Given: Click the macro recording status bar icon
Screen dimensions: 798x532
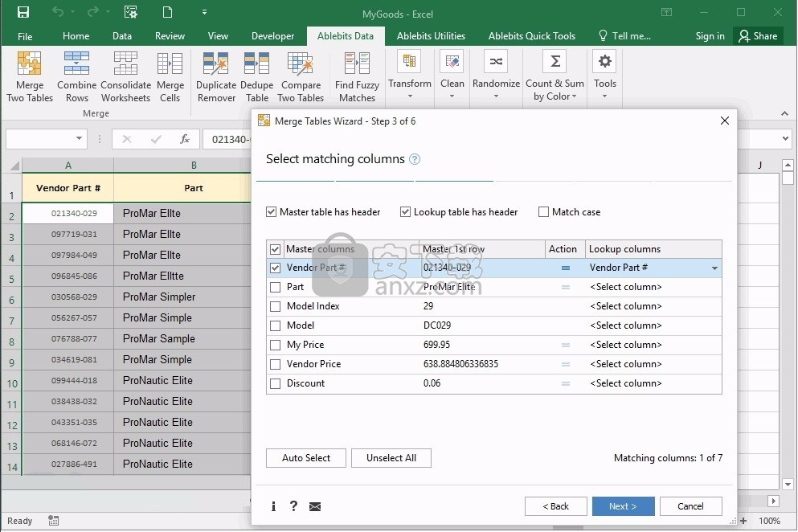Looking at the screenshot, I should coord(53,521).
